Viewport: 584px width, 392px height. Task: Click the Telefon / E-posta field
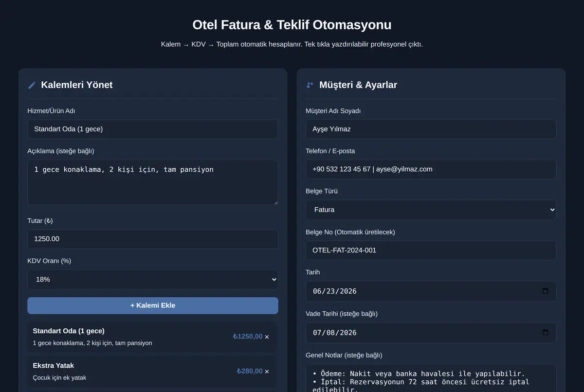[431, 169]
